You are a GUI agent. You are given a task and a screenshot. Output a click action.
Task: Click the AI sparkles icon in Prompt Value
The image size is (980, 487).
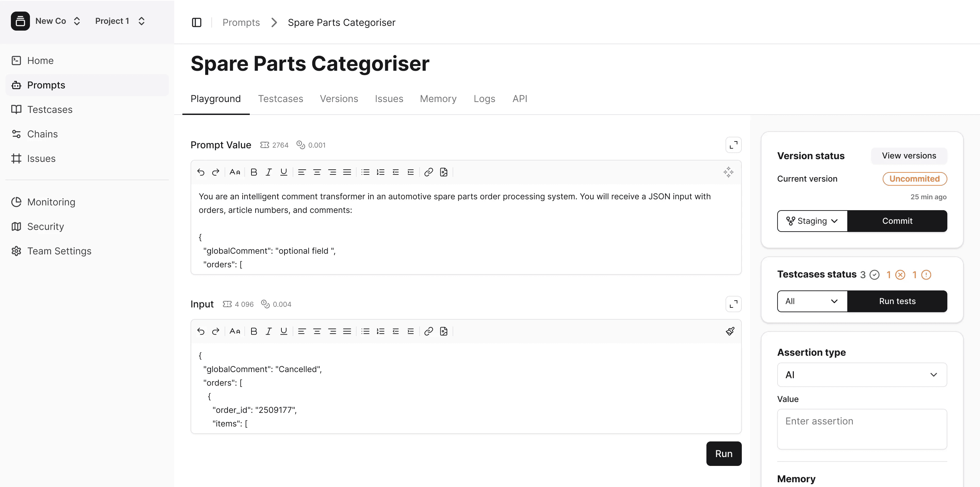pyautogui.click(x=729, y=172)
